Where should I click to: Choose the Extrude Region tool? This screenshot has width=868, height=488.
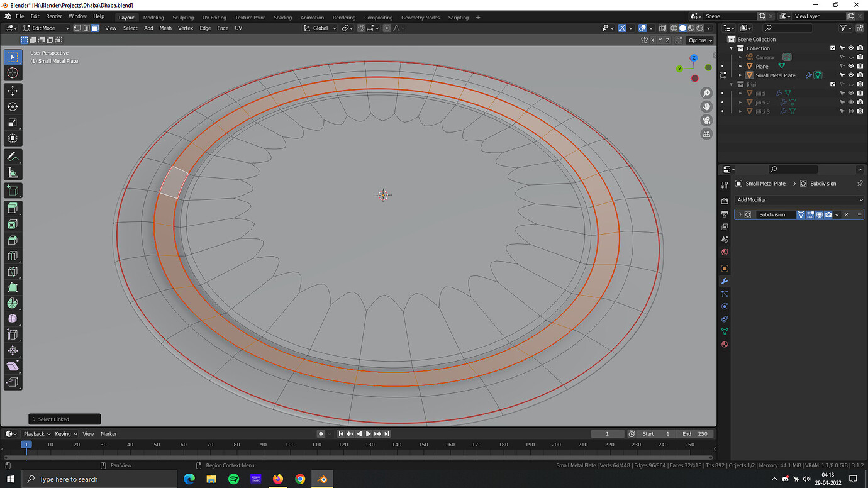(13, 208)
